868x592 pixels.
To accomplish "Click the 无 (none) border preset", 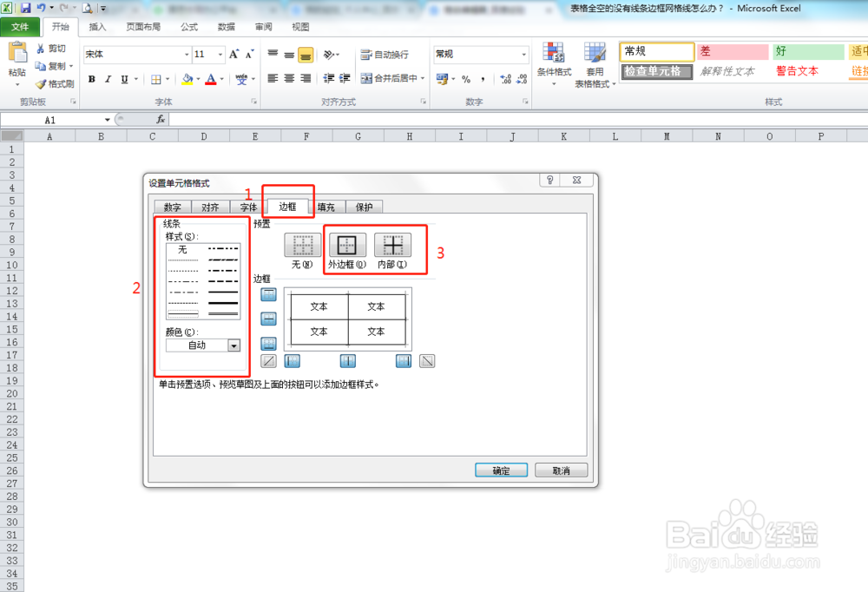I will pos(301,247).
